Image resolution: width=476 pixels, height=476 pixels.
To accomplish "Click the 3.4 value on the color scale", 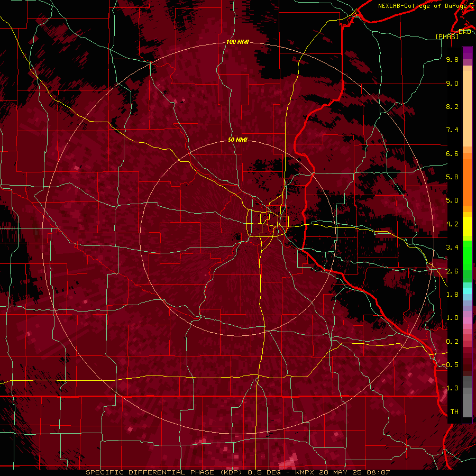I will (452, 248).
